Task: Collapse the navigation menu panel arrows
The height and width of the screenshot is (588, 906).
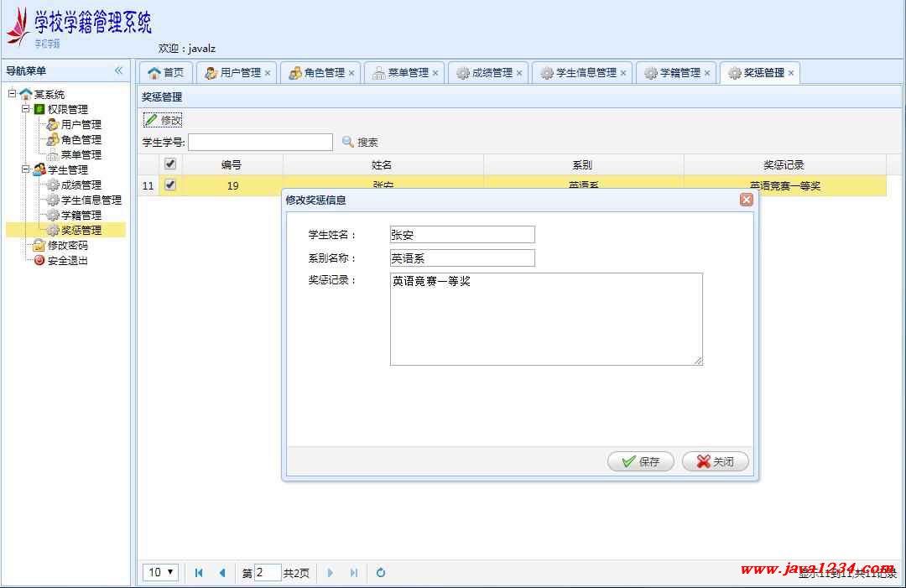Action: (118, 70)
